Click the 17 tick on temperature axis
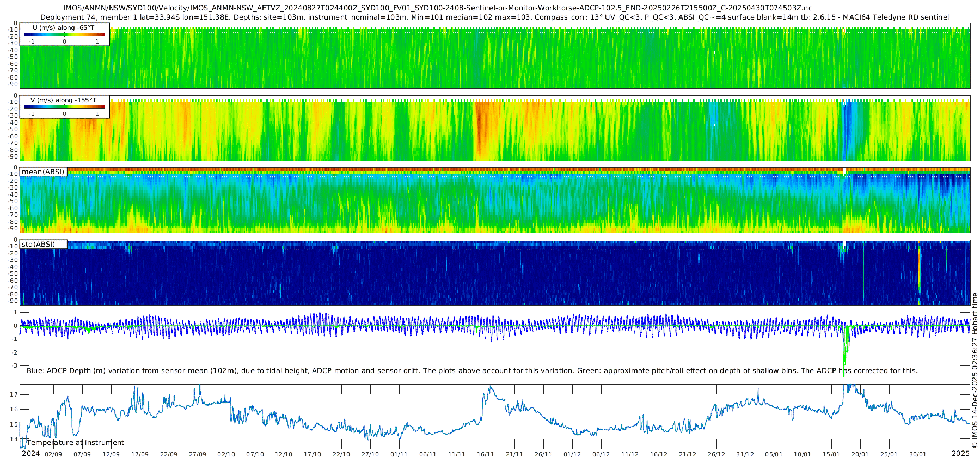Viewport: 980px width, 463px height. [x=15, y=394]
